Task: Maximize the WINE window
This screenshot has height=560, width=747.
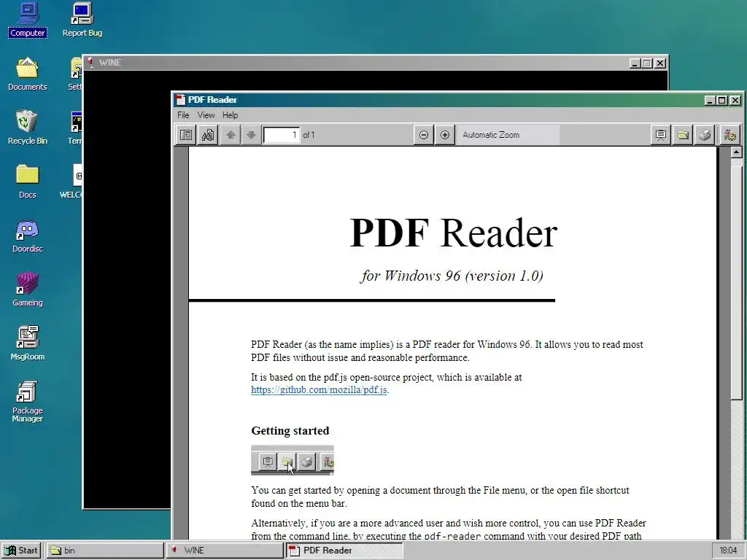Action: 647,63
